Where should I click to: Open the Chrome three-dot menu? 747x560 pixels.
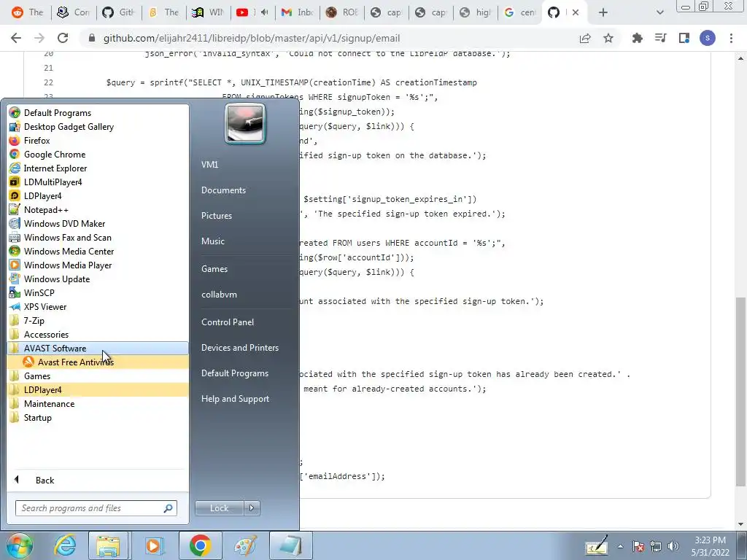(731, 38)
